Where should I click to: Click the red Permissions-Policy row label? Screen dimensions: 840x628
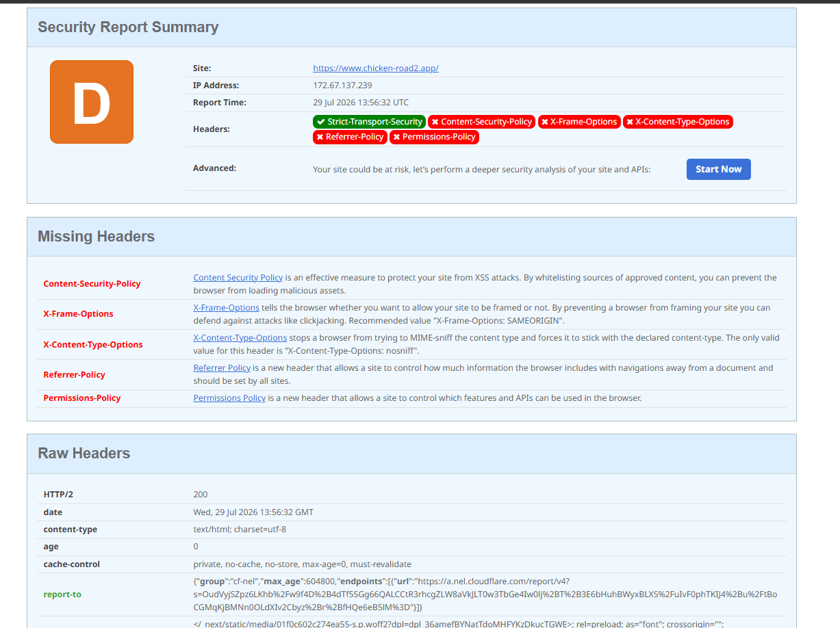click(x=82, y=398)
